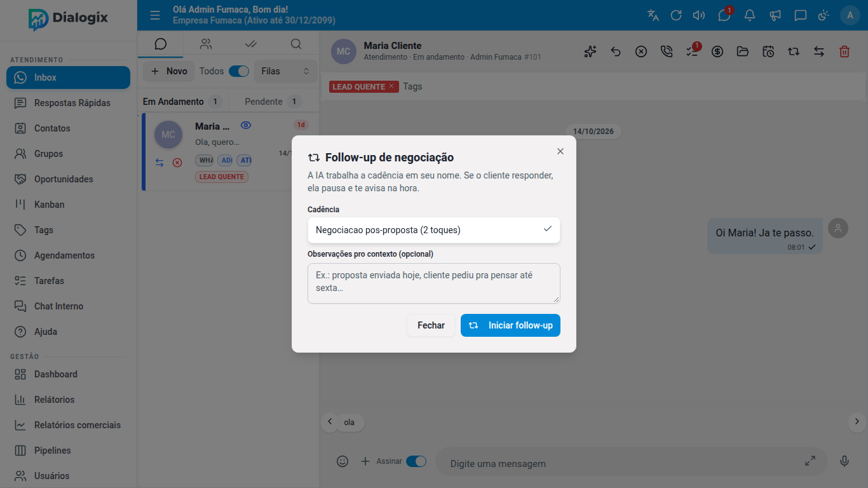Click the Observações context text area
The height and width of the screenshot is (488, 868).
[x=434, y=283]
